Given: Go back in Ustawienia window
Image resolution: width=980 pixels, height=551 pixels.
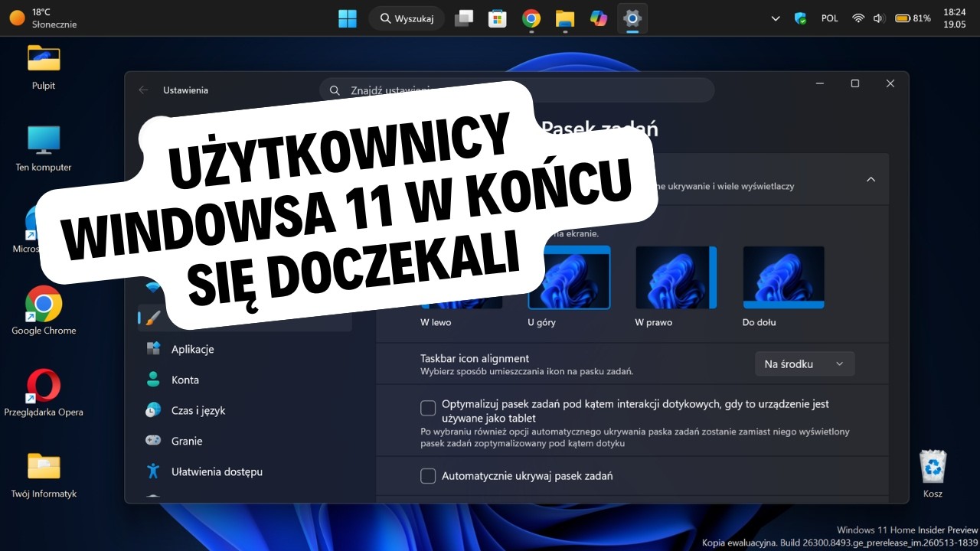Looking at the screenshot, I should pos(143,90).
